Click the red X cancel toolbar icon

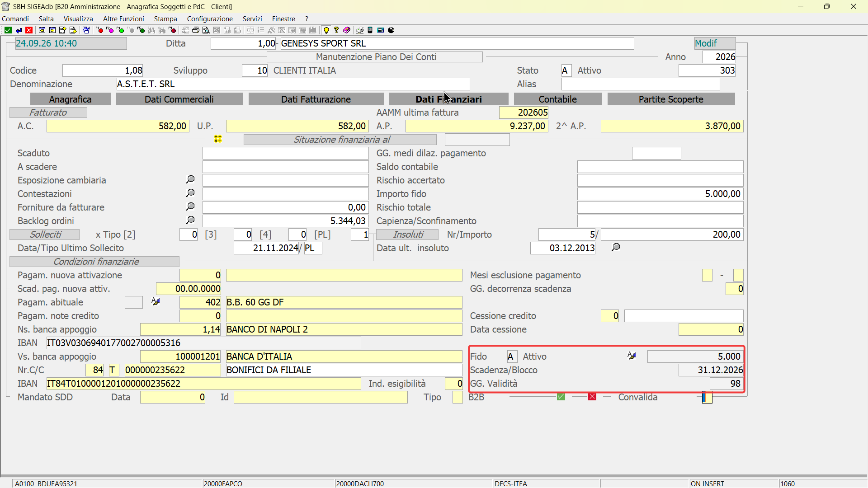click(x=29, y=30)
